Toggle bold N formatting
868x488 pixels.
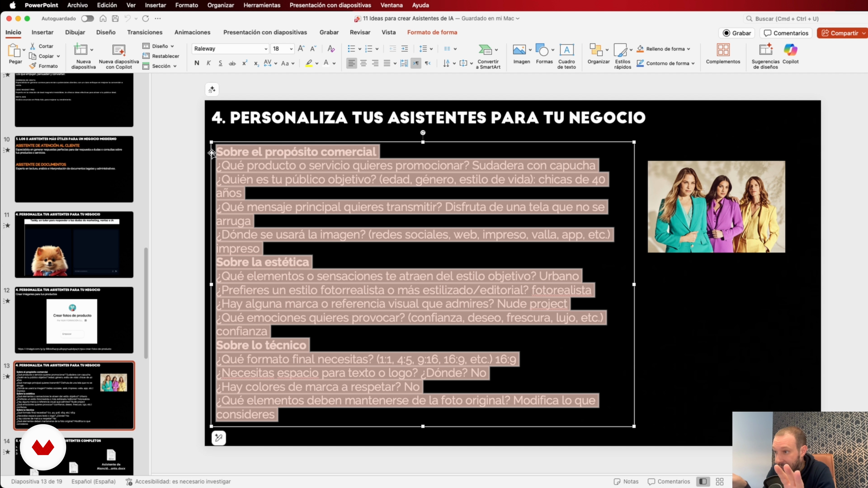pyautogui.click(x=197, y=63)
